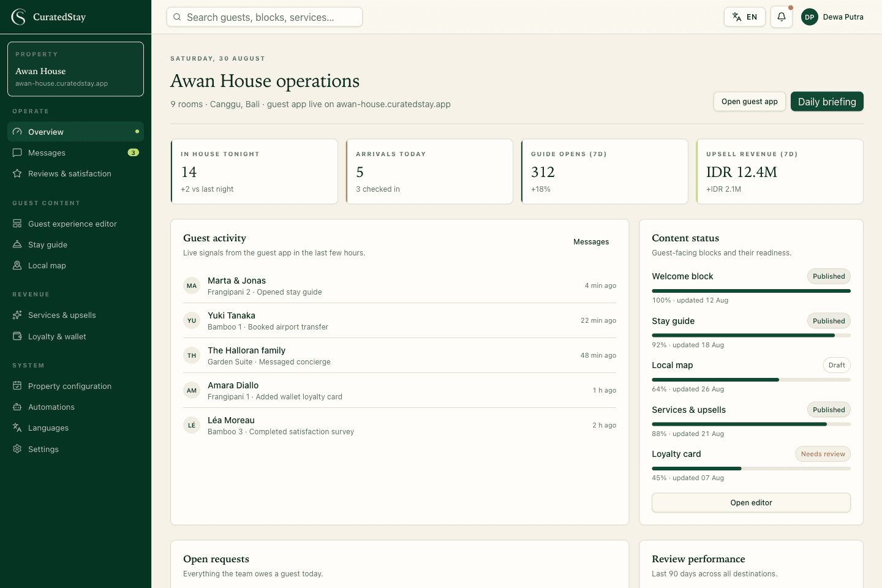
Task: Click the Loyalty card progress bar
Action: 751,469
